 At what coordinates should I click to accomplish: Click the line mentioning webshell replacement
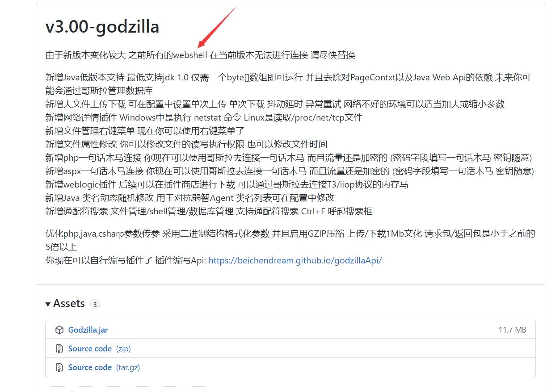(x=200, y=55)
